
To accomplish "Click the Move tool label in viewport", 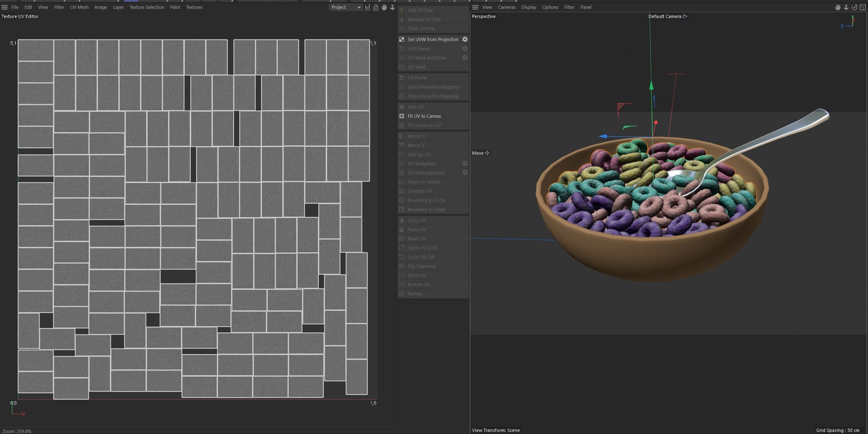I will coord(477,153).
